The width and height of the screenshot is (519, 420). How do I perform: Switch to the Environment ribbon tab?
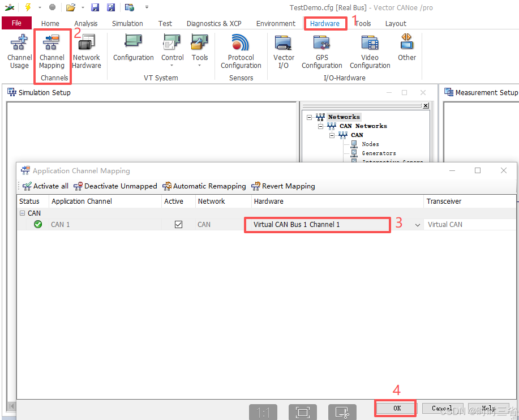276,24
